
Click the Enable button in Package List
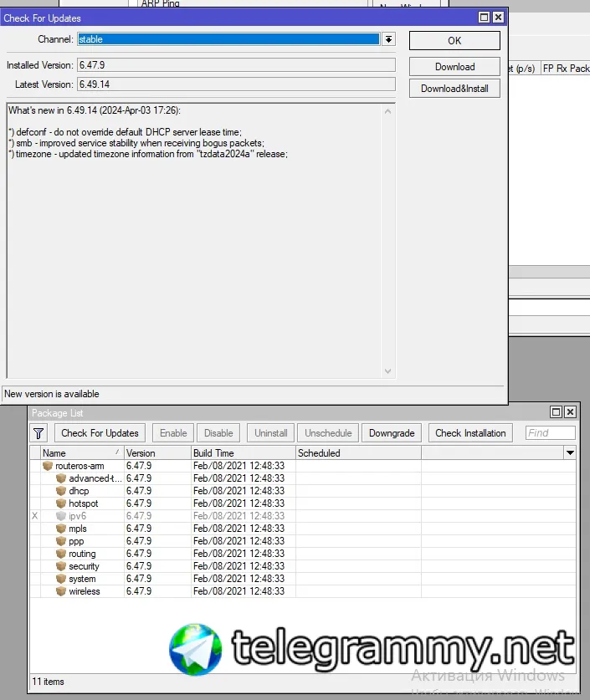[x=173, y=433]
